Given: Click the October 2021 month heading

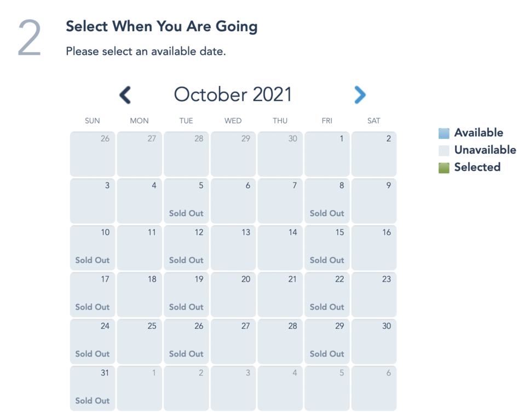Looking at the screenshot, I should (233, 95).
